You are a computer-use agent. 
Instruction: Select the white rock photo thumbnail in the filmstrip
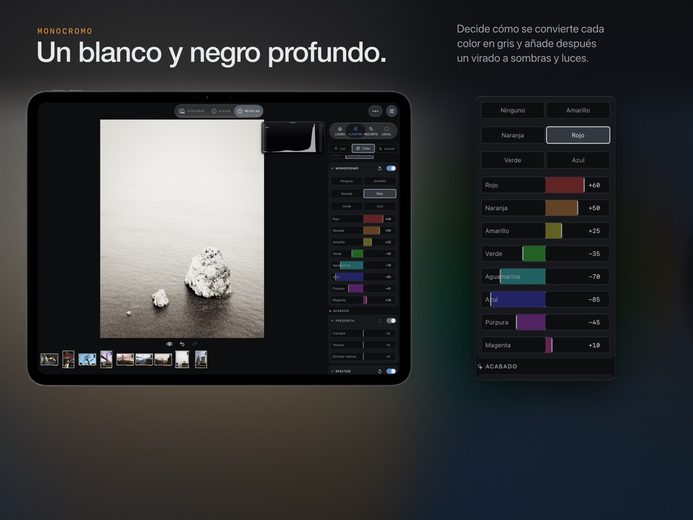pos(182,359)
